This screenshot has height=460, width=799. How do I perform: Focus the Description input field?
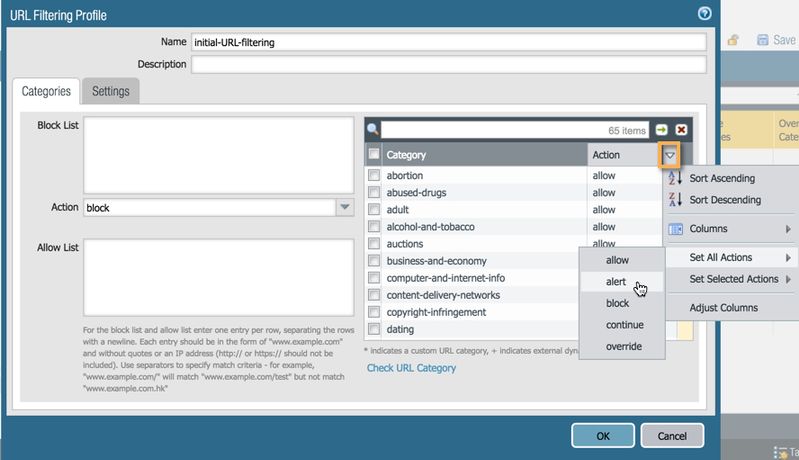448,64
